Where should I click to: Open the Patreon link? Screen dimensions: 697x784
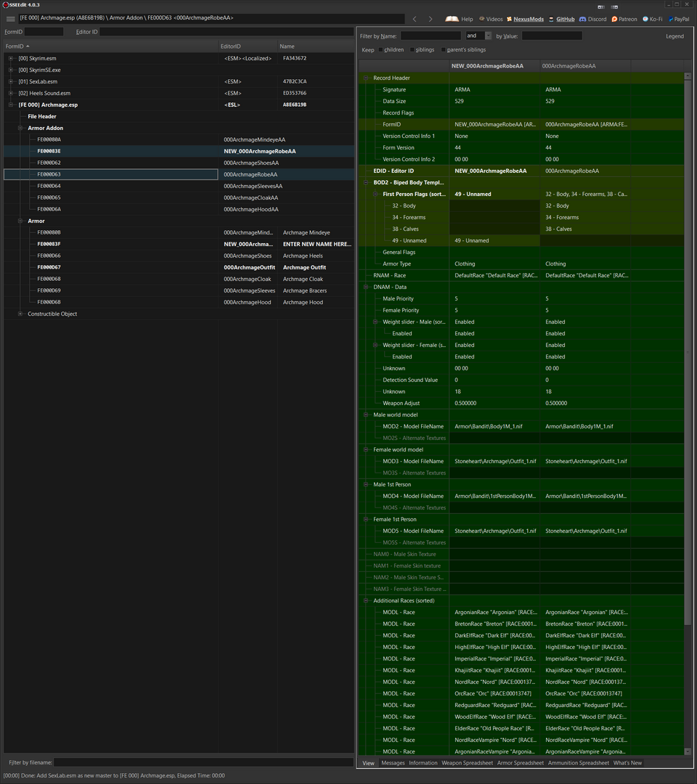[624, 19]
